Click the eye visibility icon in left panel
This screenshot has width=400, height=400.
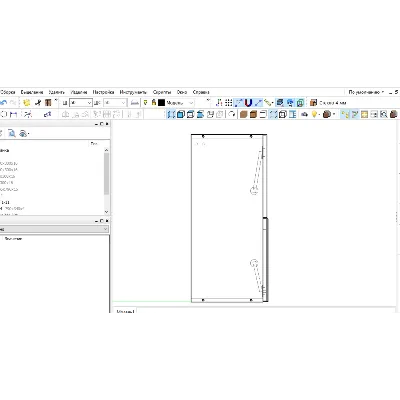coord(23,133)
